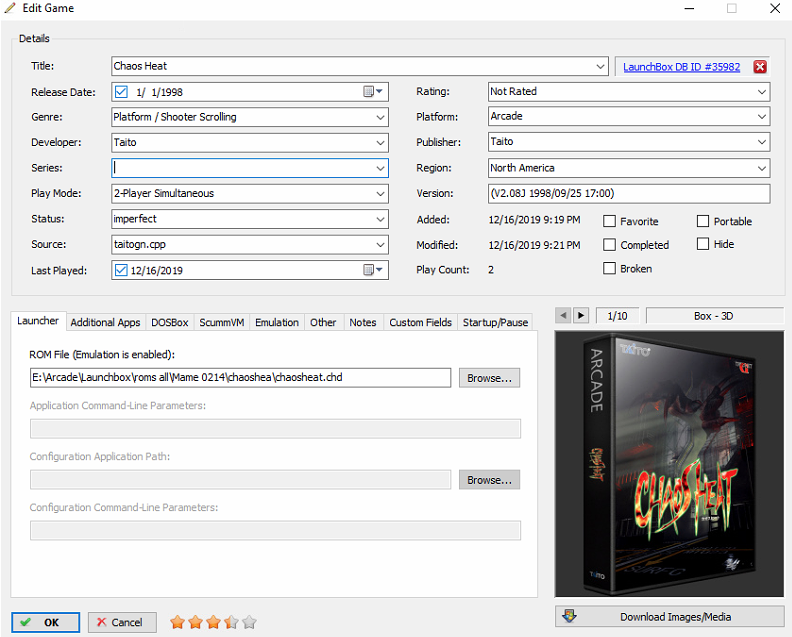
Task: Toggle the Last Played checkbox
Action: click(121, 270)
